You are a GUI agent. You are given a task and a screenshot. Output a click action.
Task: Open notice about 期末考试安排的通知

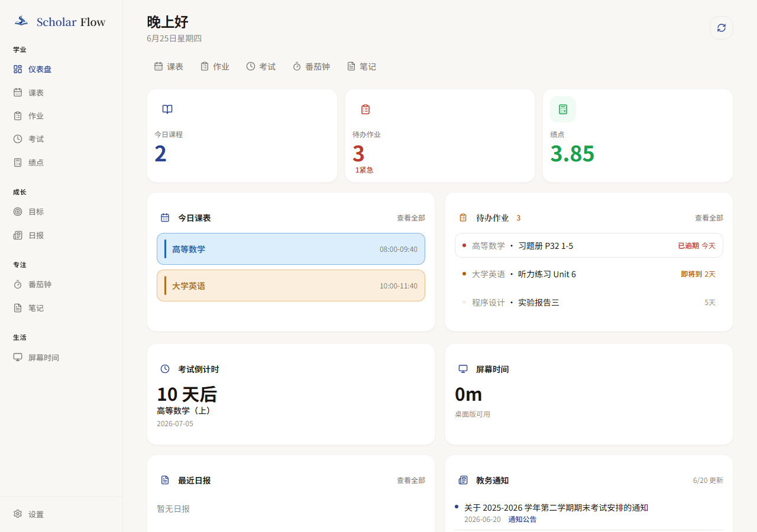556,508
